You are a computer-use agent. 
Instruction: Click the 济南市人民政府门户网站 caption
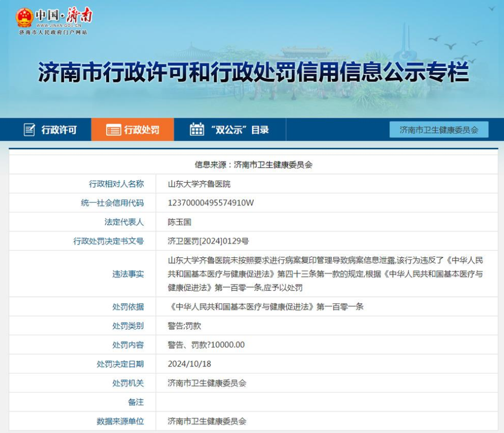pyautogui.click(x=54, y=32)
